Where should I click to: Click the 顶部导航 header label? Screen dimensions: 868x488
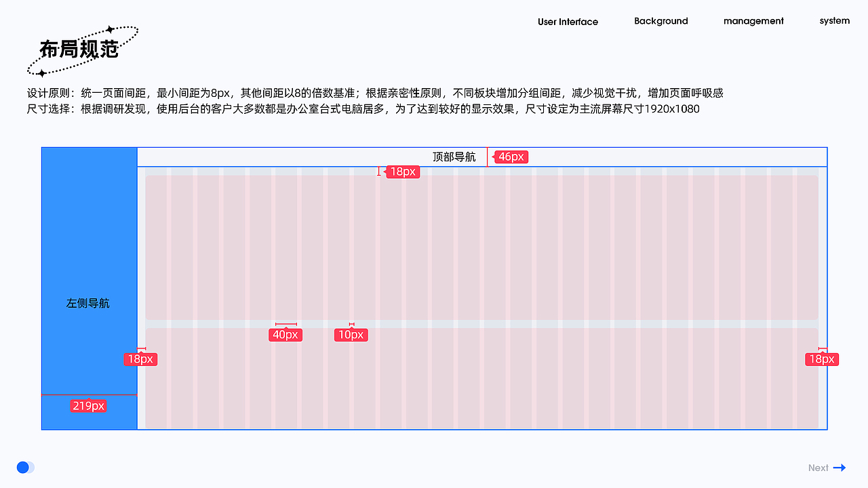click(454, 157)
